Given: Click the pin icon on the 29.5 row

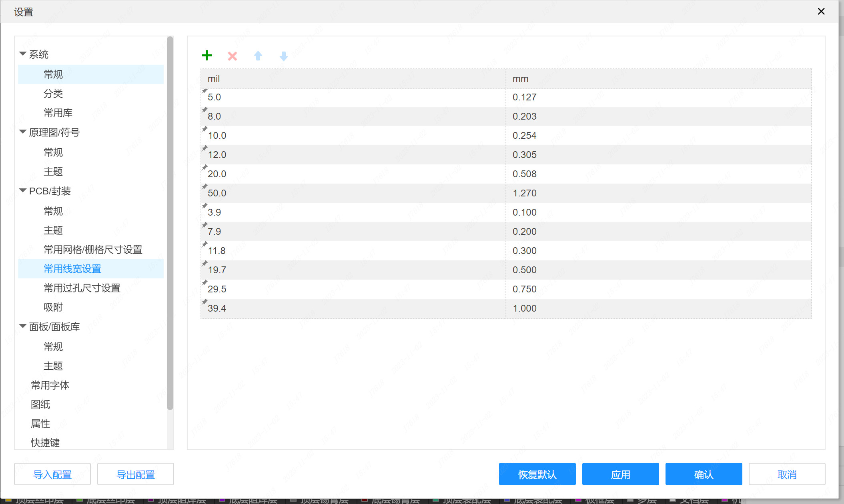Looking at the screenshot, I should [204, 283].
